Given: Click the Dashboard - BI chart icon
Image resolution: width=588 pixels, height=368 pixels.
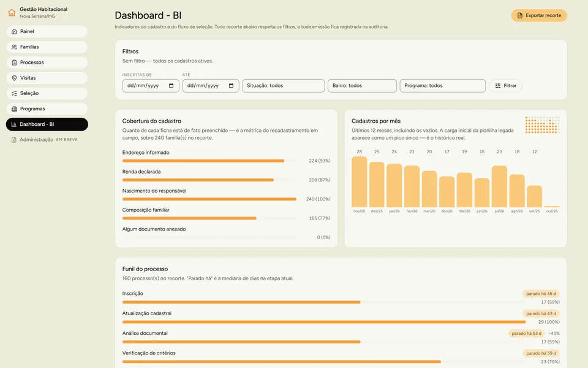Looking at the screenshot, I should click(x=14, y=125).
